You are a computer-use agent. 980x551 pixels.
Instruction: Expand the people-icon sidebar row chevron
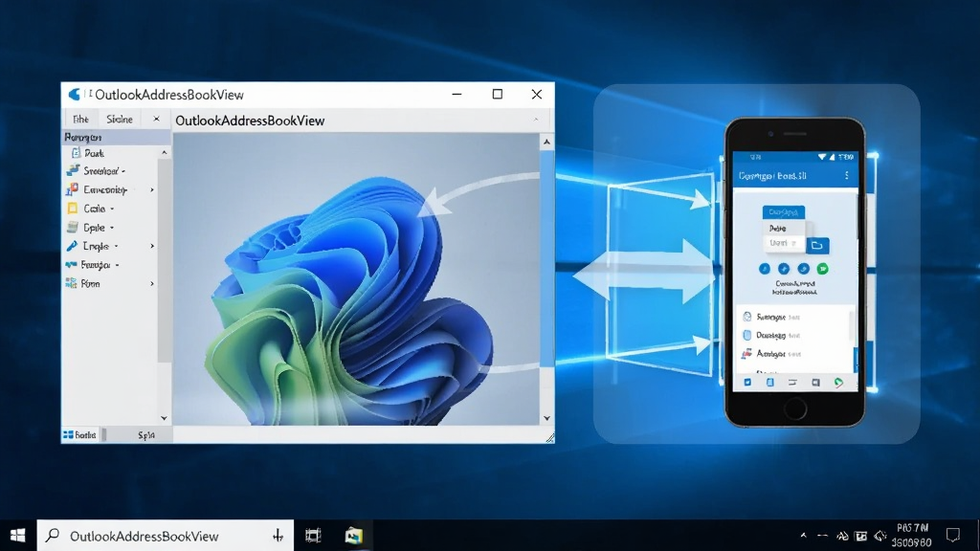(x=152, y=189)
